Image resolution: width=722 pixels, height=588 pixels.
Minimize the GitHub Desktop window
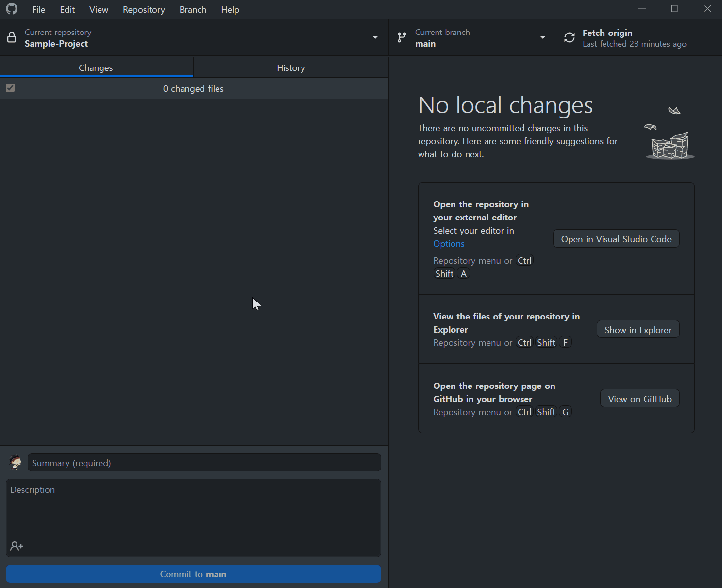[x=642, y=9]
